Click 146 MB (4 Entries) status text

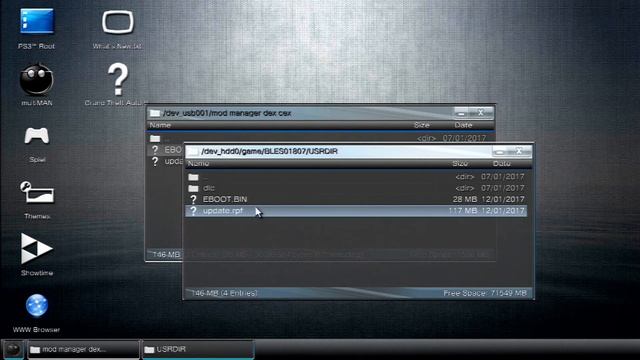pos(224,293)
